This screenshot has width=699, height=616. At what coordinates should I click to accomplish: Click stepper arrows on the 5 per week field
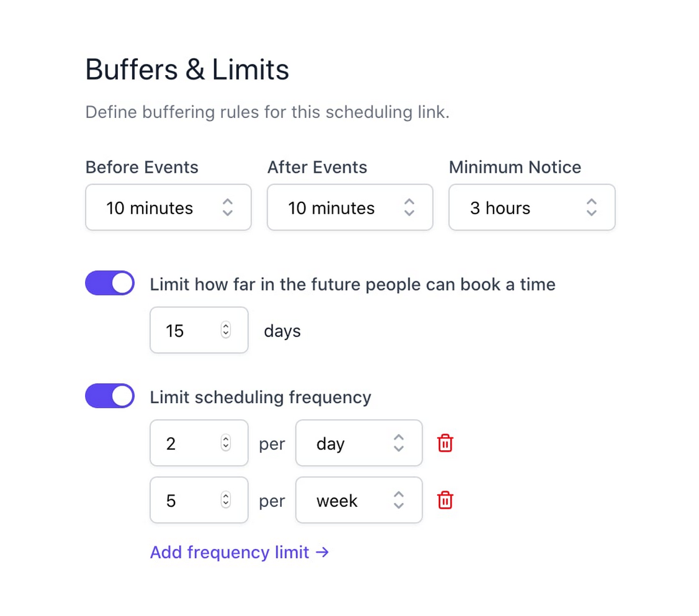click(x=226, y=500)
